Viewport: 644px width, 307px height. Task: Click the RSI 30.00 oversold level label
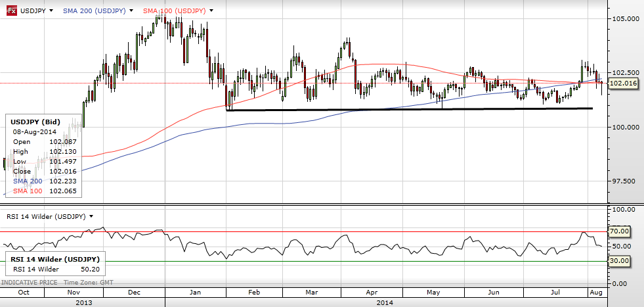click(618, 260)
